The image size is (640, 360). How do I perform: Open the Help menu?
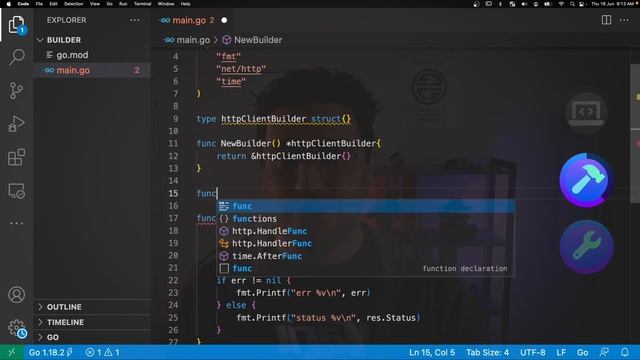coord(186,4)
